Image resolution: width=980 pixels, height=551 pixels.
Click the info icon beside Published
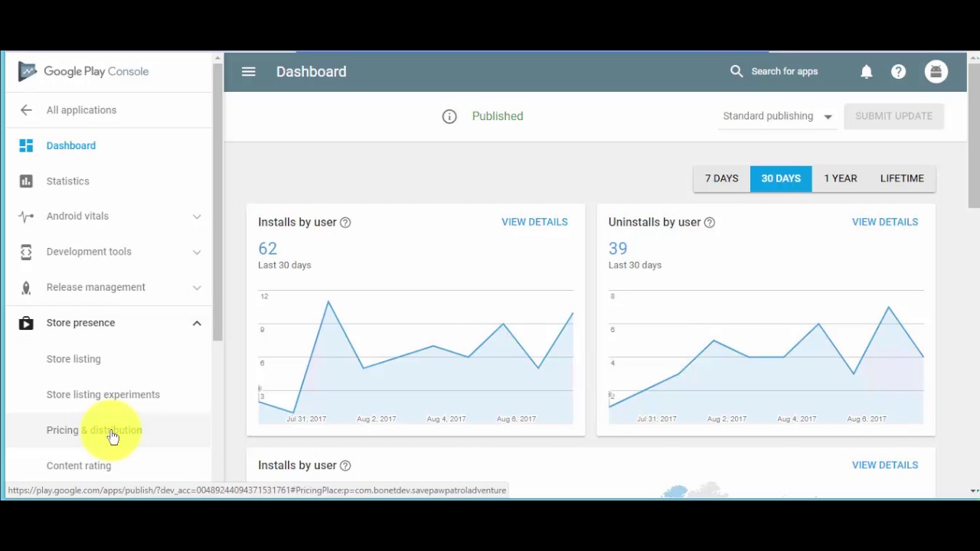449,116
